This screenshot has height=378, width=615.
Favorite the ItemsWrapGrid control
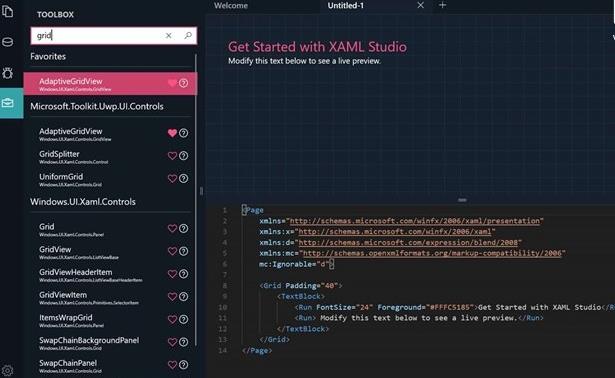coord(172,319)
